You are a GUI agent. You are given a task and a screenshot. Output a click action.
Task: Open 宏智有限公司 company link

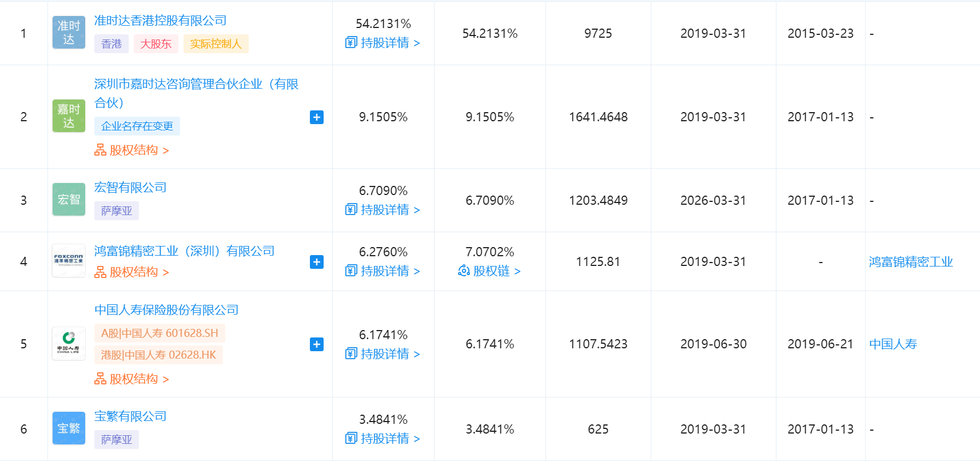pos(130,188)
